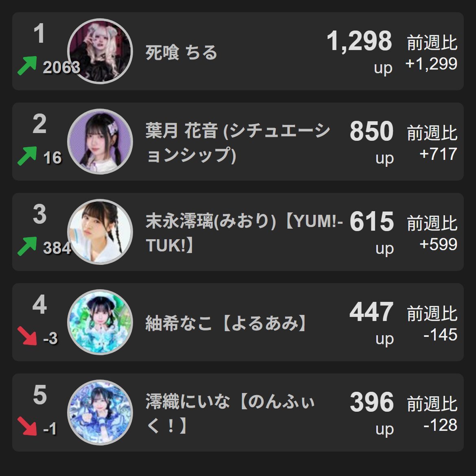Click the name 末永澪璃(みおり)【YUM!-TUK!】
Screen dimensions: 476x476
(245, 233)
